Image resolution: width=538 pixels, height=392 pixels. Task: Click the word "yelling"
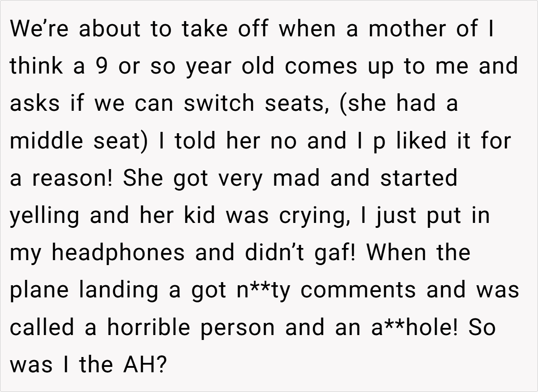click(44, 216)
